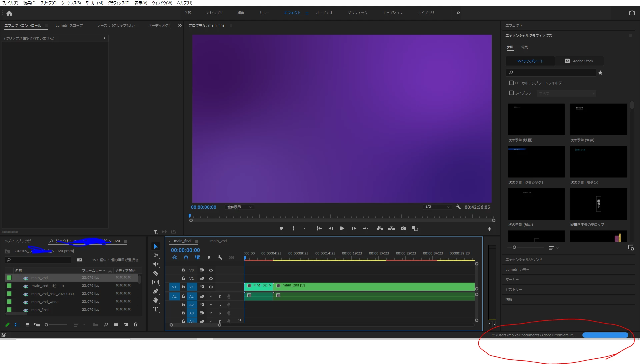This screenshot has width=640, height=364.
Task: Open the 1/2 playback resolution dropdown
Action: click(437, 207)
